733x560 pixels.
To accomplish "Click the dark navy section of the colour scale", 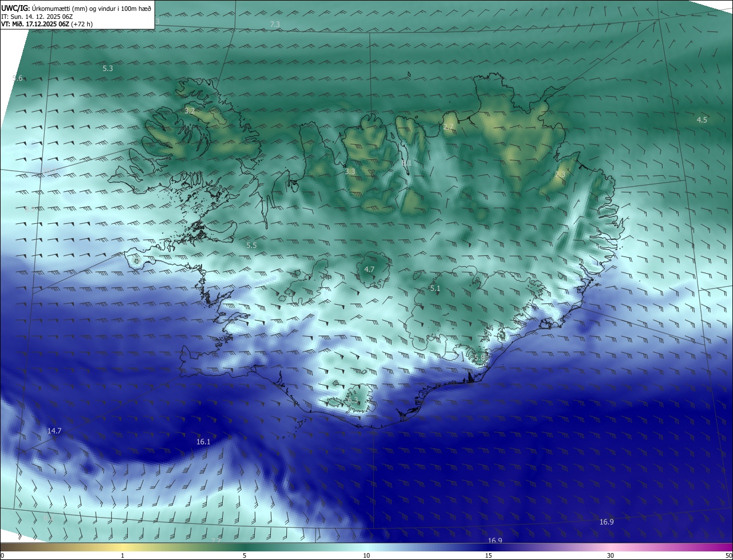I will pyautogui.click(x=488, y=547).
